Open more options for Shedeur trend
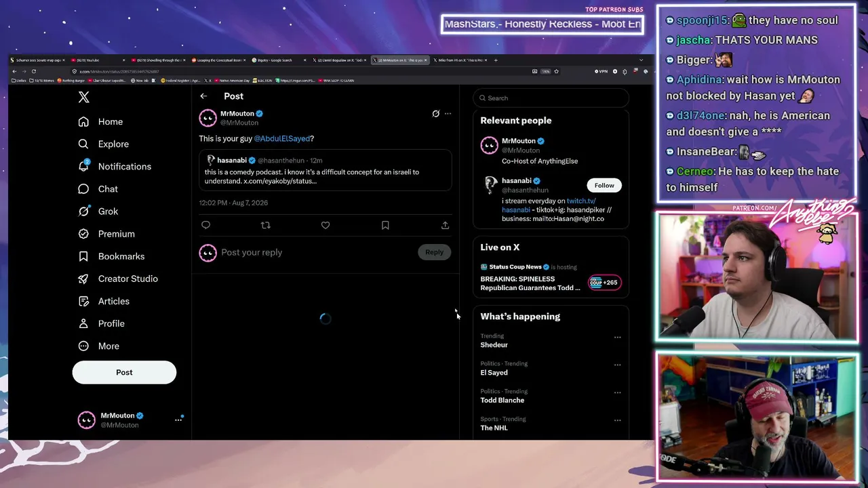 point(617,337)
